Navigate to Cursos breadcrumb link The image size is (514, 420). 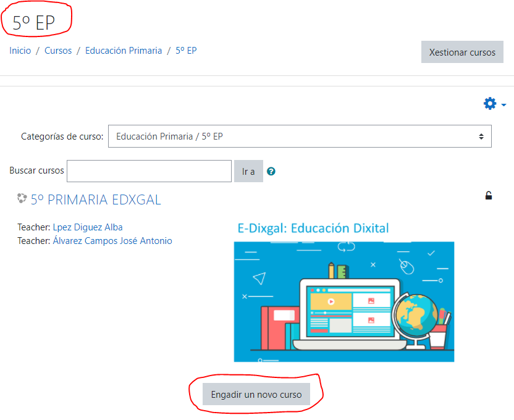(x=58, y=51)
